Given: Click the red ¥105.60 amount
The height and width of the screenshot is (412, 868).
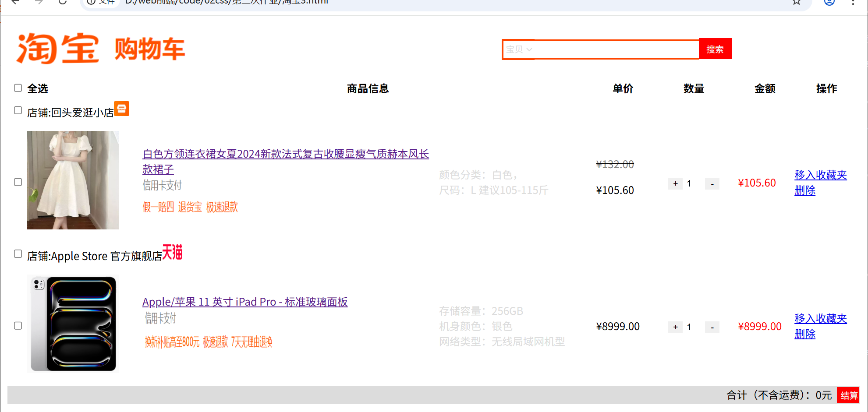Looking at the screenshot, I should coord(757,183).
